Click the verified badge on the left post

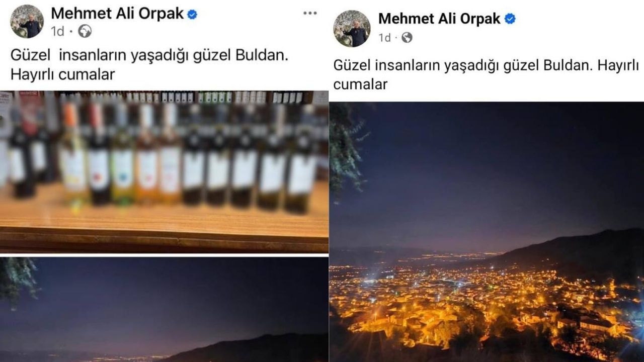(x=192, y=14)
